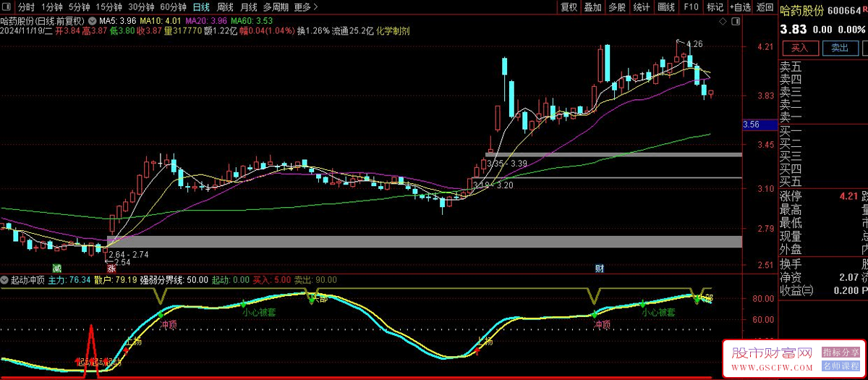Click the 强弱分界线: 50.00 label

pos(174,279)
